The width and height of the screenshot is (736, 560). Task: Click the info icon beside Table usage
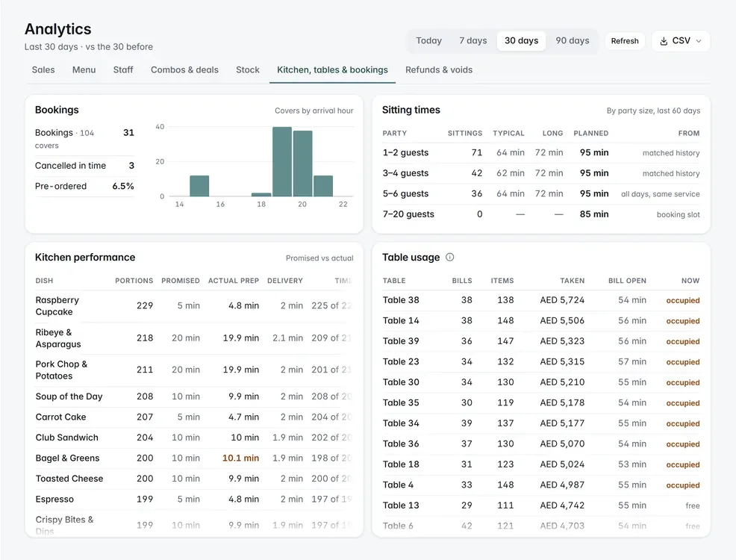pos(449,258)
